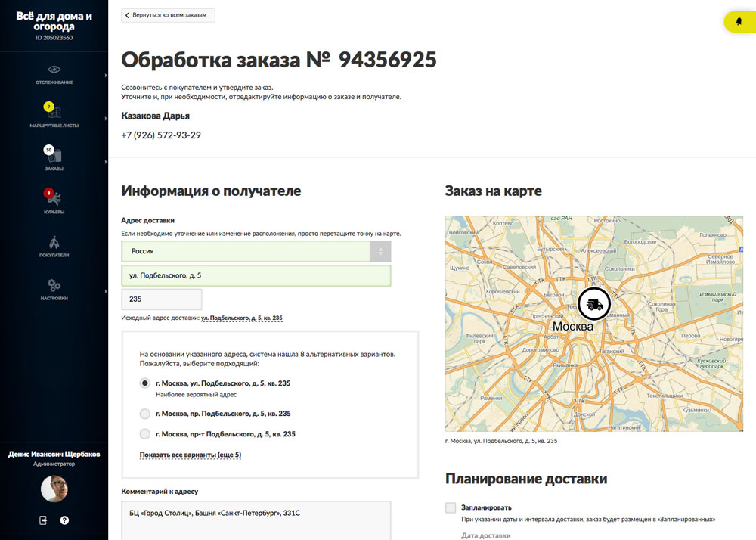Click the Всё для дома и огорода title

point(54,21)
